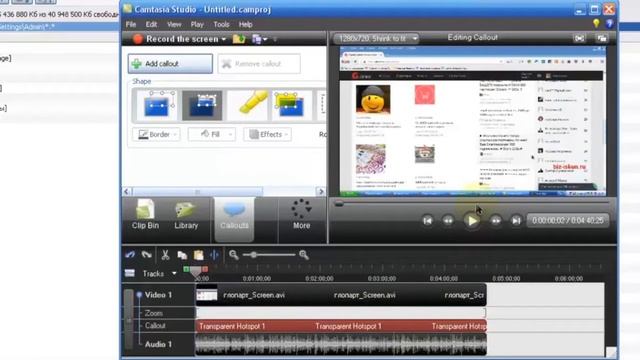
Task: Click the Add callout button
Action: tap(170, 64)
